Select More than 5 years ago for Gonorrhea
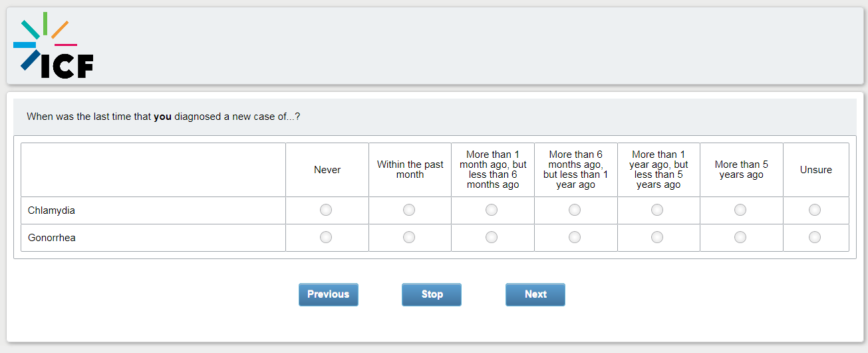The width and height of the screenshot is (868, 353). pyautogui.click(x=740, y=237)
